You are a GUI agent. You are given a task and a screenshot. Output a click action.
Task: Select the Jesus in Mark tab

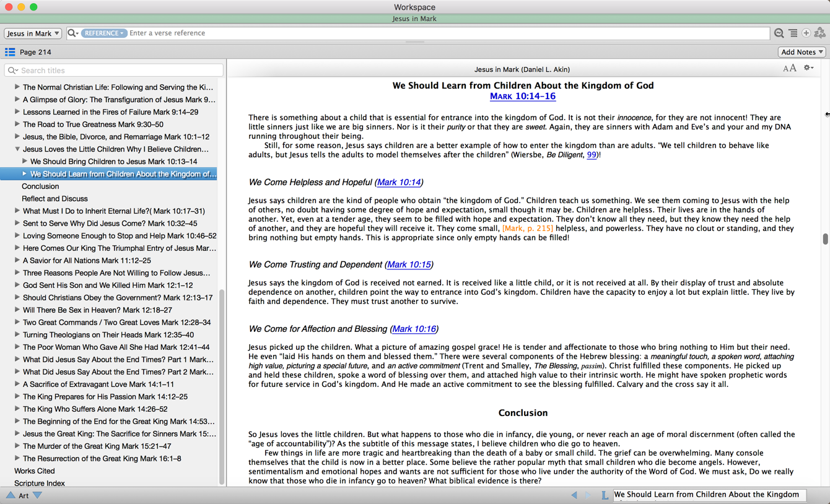point(414,19)
